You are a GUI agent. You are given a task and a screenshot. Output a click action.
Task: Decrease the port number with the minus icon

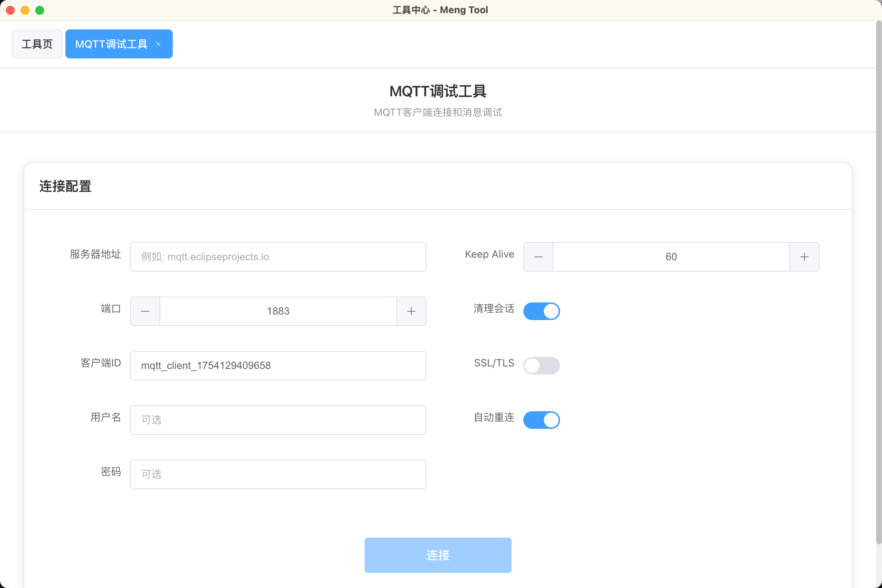(x=145, y=311)
